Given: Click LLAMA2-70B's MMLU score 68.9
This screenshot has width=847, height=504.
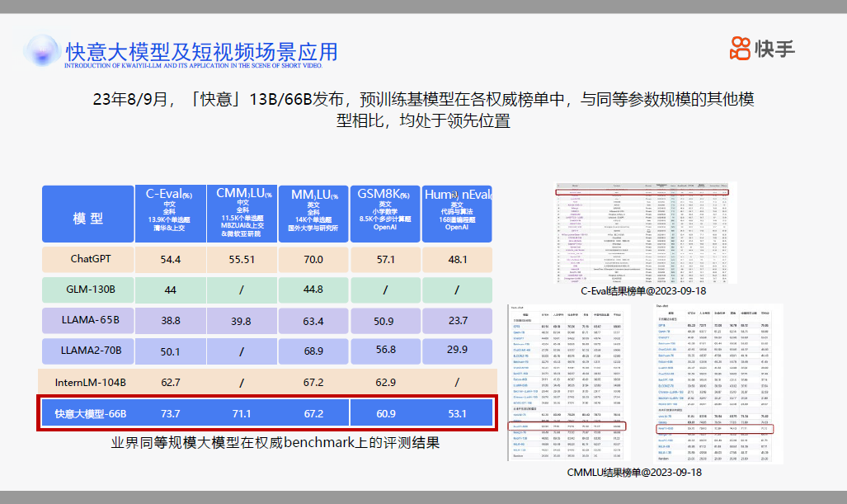Looking at the screenshot, I should click(313, 351).
